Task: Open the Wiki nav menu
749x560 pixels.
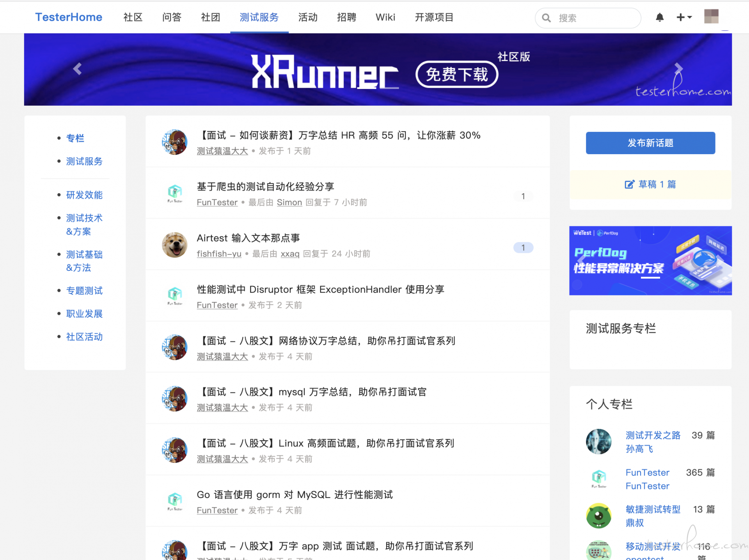Action: pyautogui.click(x=385, y=18)
